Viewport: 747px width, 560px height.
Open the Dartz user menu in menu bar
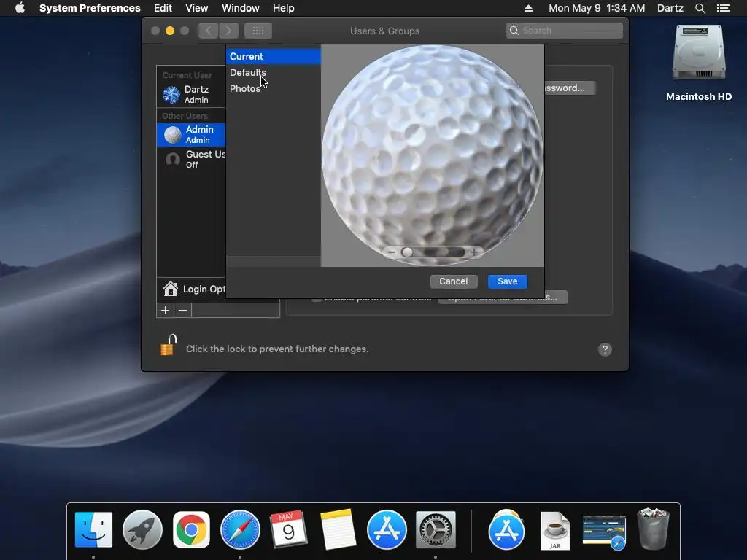click(x=670, y=8)
